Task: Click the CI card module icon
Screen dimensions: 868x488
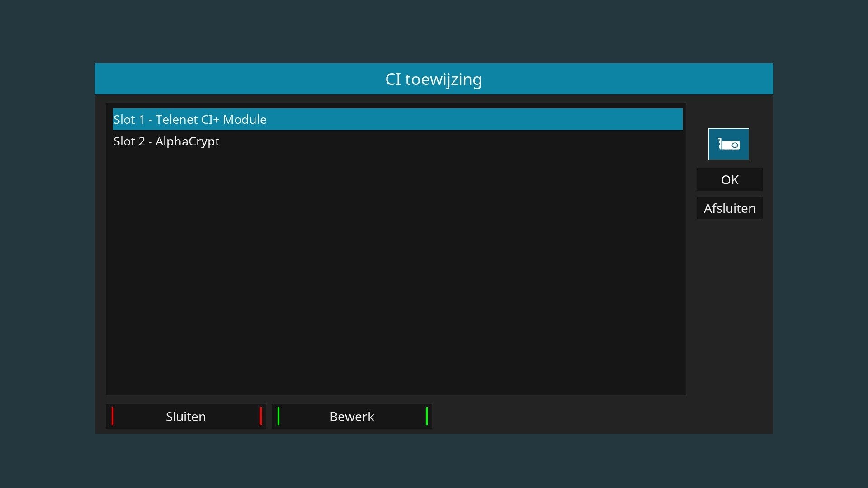Action: pos(728,144)
